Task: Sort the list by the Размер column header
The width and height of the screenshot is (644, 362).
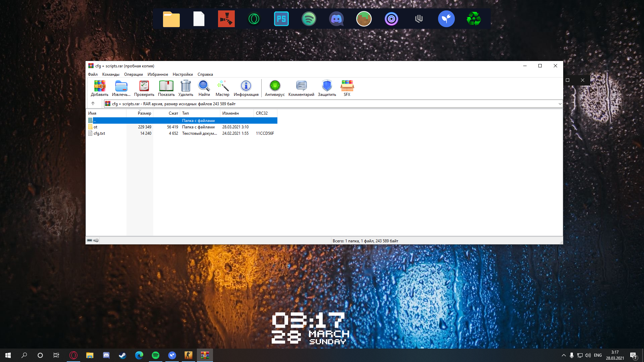Action: [144, 113]
